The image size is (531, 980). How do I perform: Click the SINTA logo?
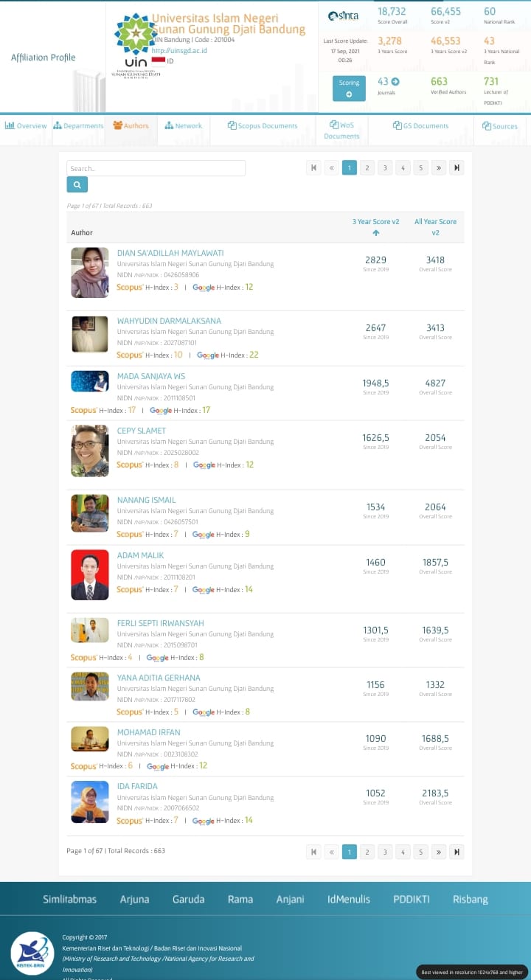coord(344,16)
